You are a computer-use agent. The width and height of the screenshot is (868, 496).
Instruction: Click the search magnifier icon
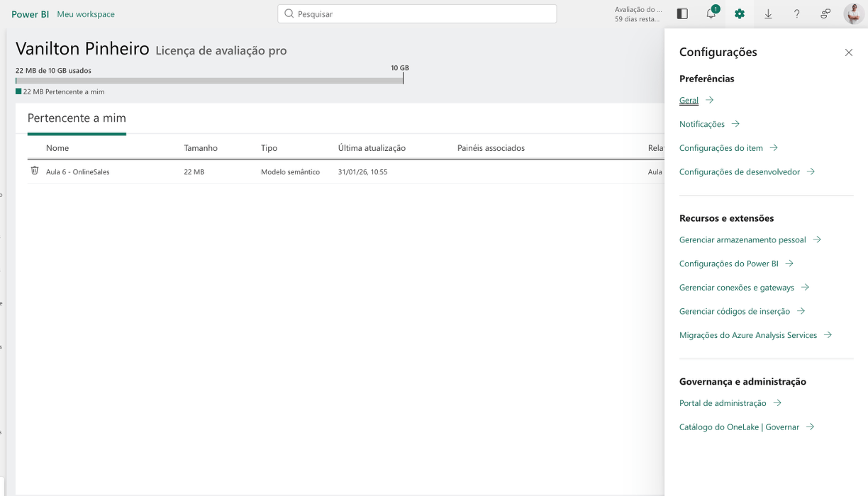click(289, 13)
